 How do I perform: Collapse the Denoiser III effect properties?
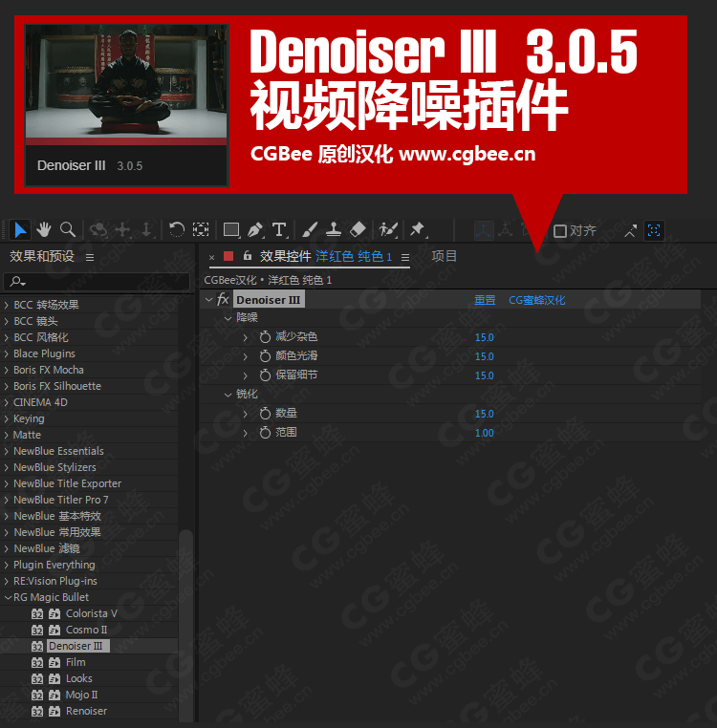click(208, 300)
